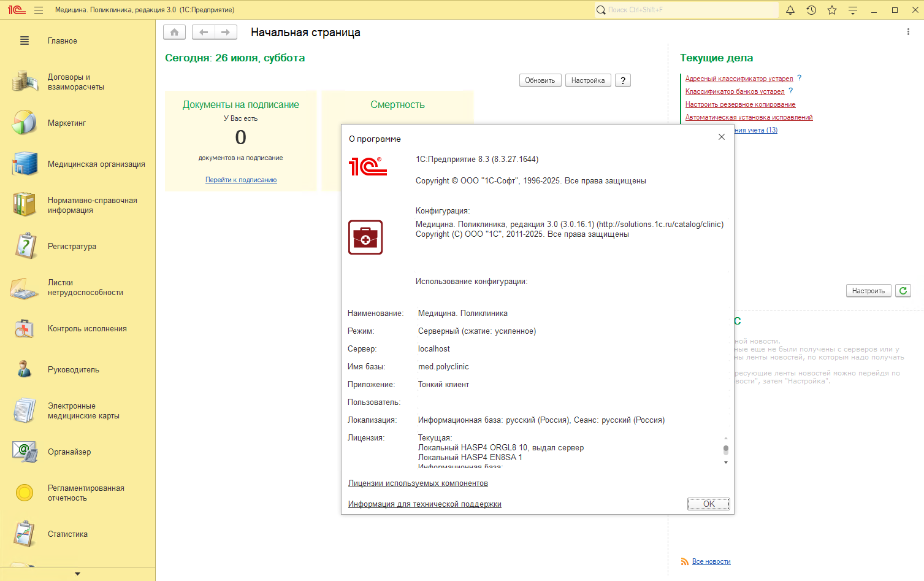Navigate forward with right arrow
The width and height of the screenshot is (924, 581).
click(226, 32)
